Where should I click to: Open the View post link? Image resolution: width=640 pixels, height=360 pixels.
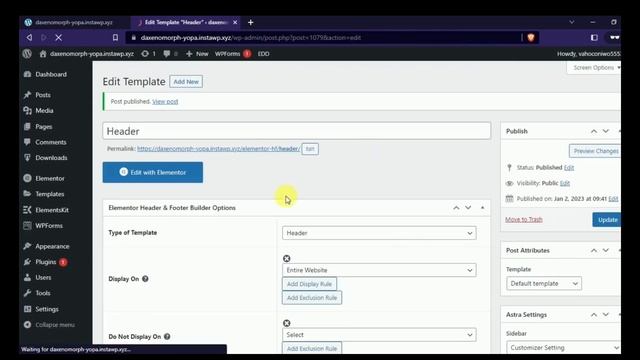(x=165, y=102)
